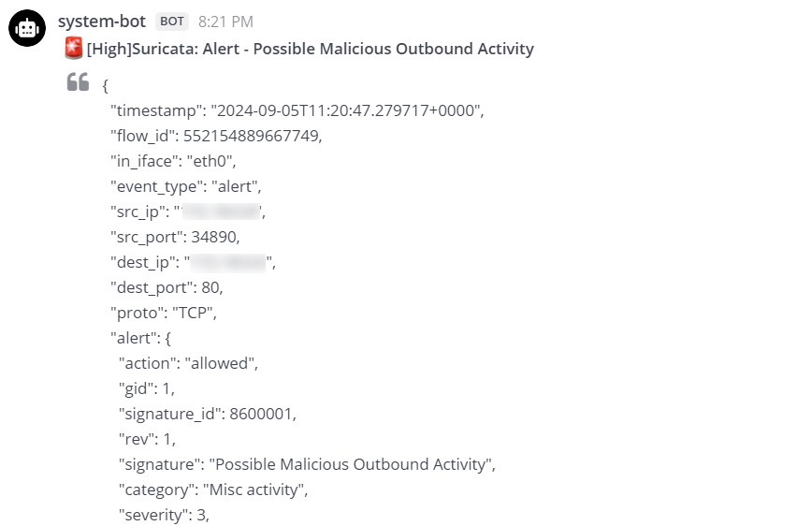Click the event_type alert line
812x526 pixels.
click(x=186, y=186)
